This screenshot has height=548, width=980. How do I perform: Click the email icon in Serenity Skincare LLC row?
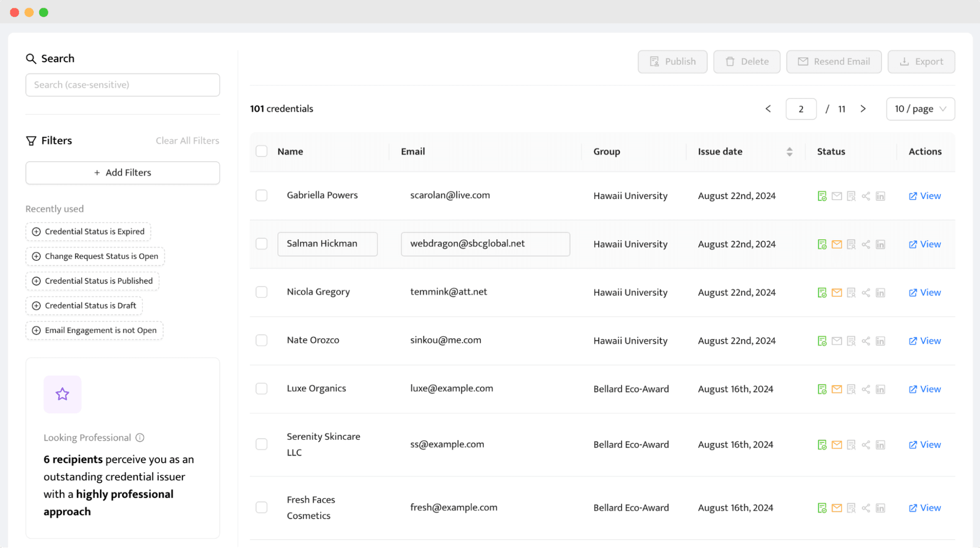837,445
